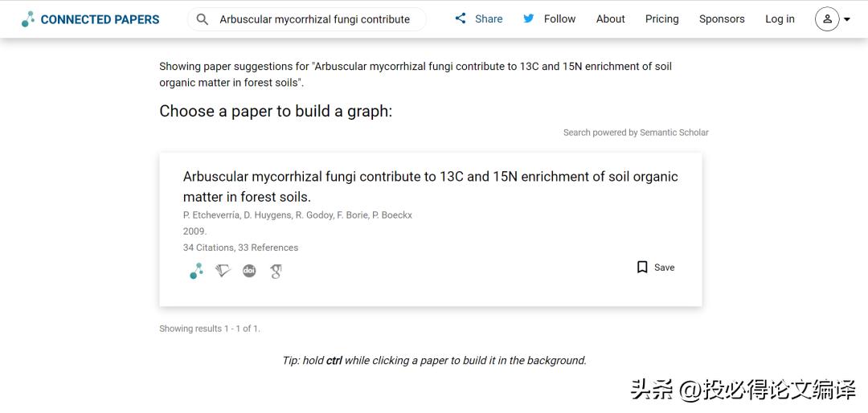Image resolution: width=868 pixels, height=413 pixels.
Task: Click the Follow link
Action: click(x=559, y=18)
